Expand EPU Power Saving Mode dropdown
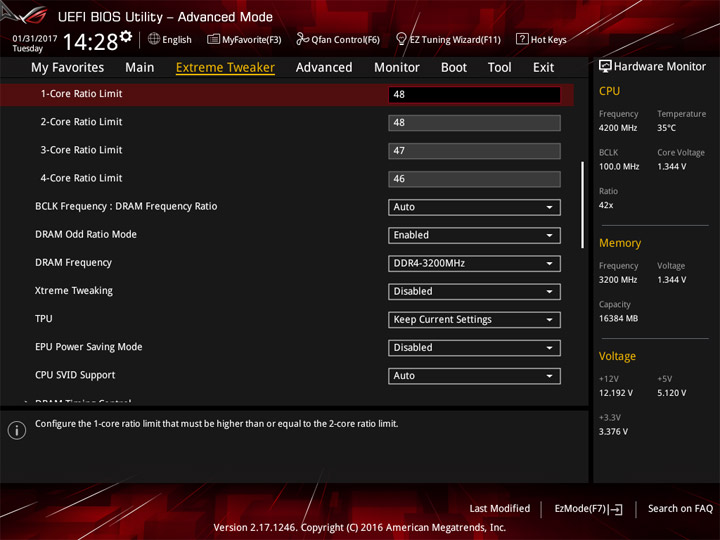Screen dimensions: 720x540 (x=474, y=348)
